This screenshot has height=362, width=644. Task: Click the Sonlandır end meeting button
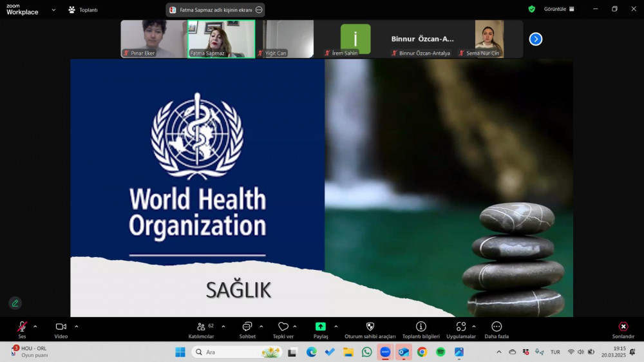pos(623,330)
